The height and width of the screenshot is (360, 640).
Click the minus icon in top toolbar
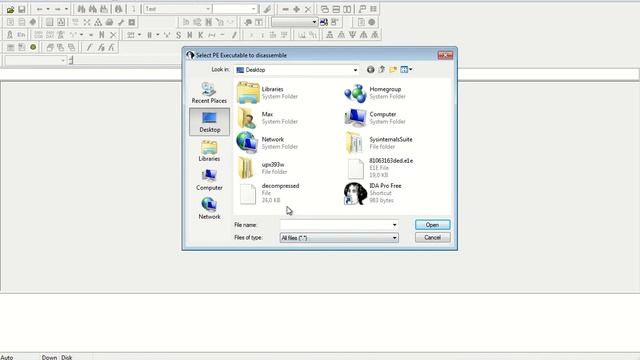[x=285, y=9]
